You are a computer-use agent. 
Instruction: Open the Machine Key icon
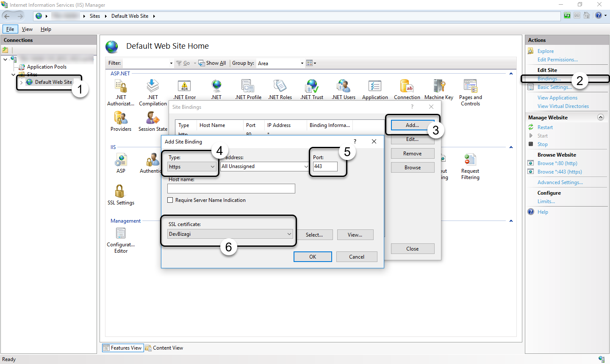pyautogui.click(x=439, y=86)
